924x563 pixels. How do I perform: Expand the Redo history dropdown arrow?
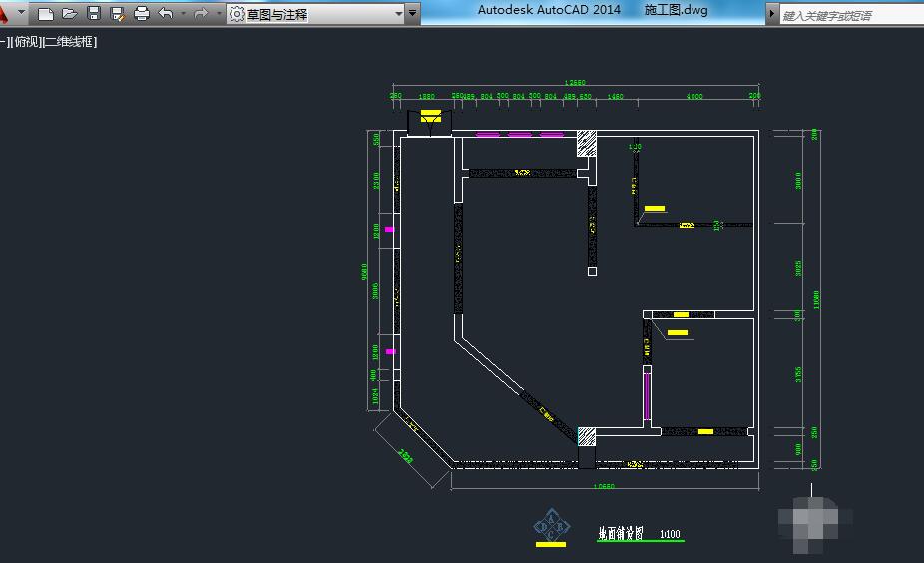pos(218,14)
